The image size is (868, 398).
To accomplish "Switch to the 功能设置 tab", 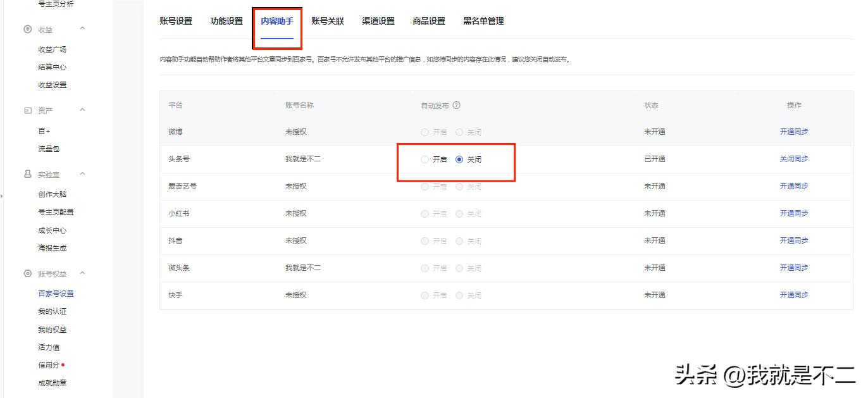I will 226,21.
